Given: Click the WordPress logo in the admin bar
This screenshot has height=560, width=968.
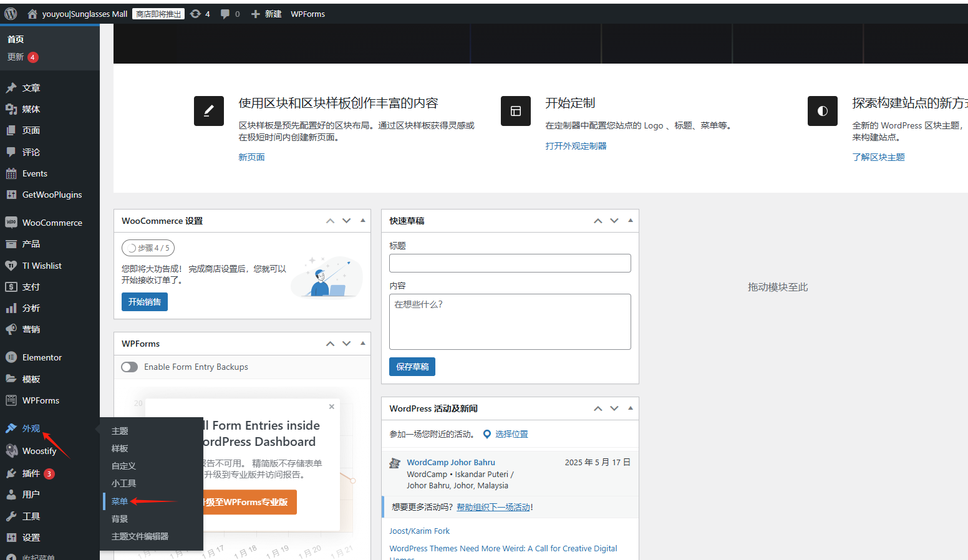Looking at the screenshot, I should tap(10, 13).
